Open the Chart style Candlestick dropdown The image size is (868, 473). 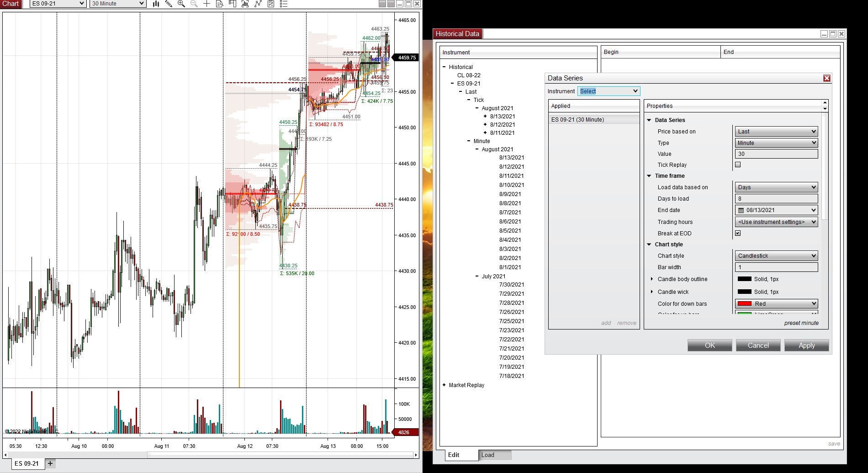[x=777, y=256]
